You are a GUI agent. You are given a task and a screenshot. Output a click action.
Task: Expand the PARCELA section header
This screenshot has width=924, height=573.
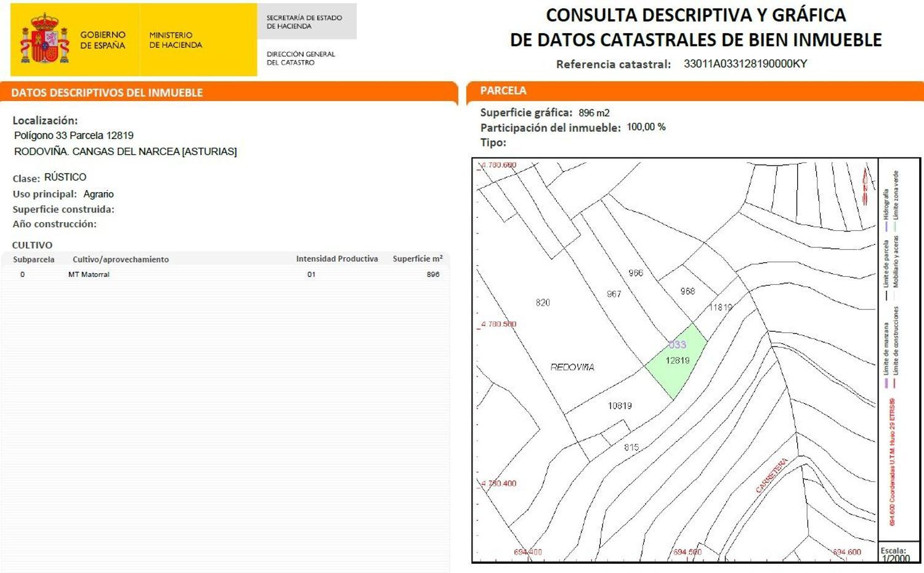pyautogui.click(x=504, y=90)
